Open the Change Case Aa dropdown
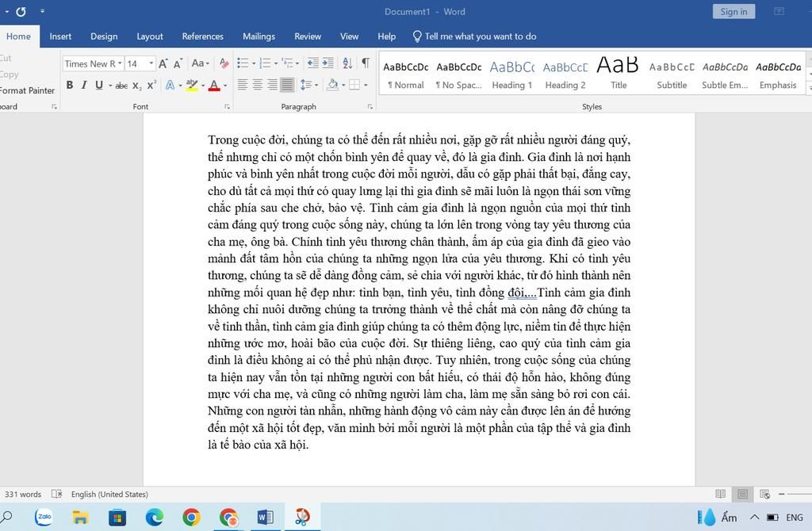The width and height of the screenshot is (812, 531). coord(201,63)
